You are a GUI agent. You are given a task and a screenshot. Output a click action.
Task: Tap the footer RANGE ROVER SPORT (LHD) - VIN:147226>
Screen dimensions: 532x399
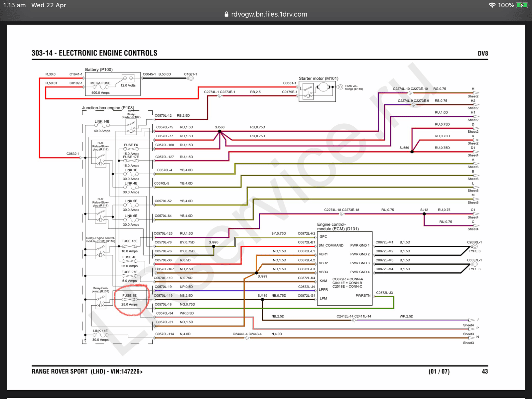click(x=87, y=371)
